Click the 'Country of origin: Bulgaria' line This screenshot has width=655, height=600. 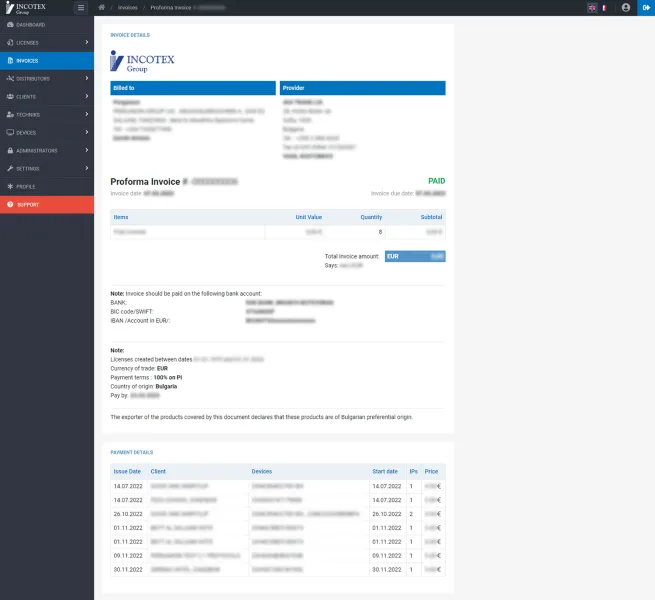point(144,386)
